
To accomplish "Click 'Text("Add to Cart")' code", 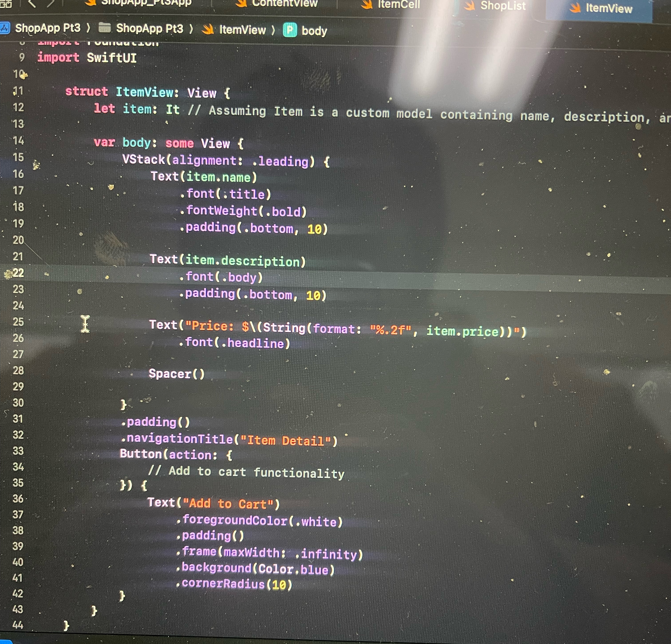I will (214, 503).
